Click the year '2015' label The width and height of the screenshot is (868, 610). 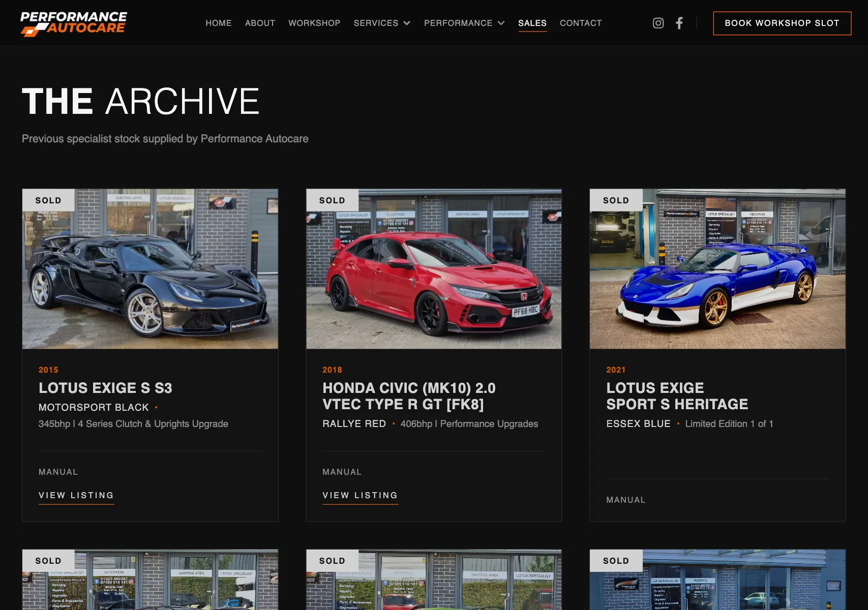(48, 370)
